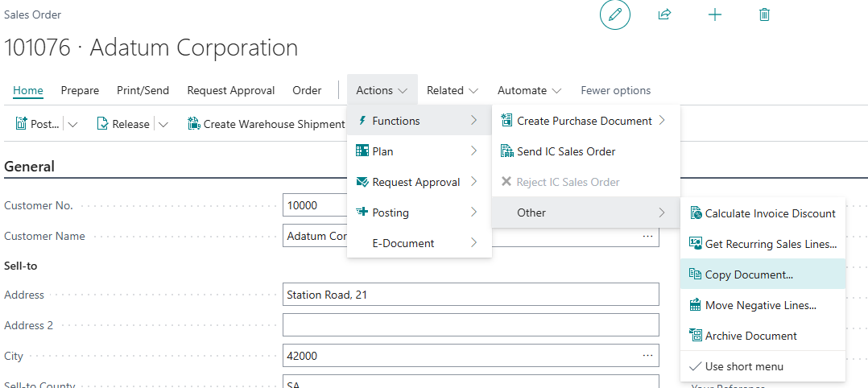The image size is (868, 388).
Task: Click the edit pencil icon
Action: tap(615, 15)
